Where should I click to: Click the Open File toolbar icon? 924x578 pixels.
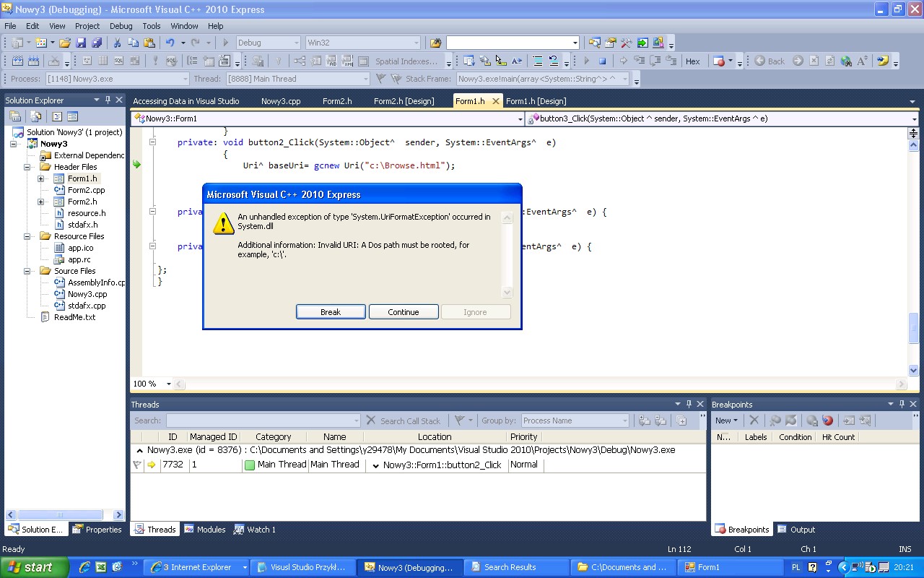click(x=64, y=43)
